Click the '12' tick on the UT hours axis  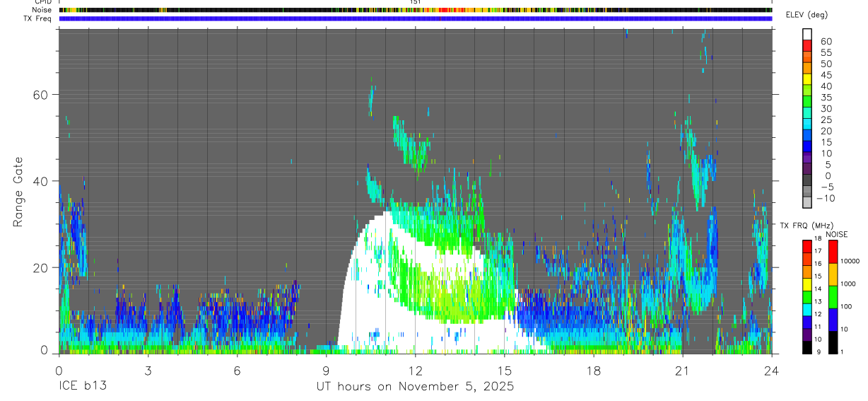point(415,371)
